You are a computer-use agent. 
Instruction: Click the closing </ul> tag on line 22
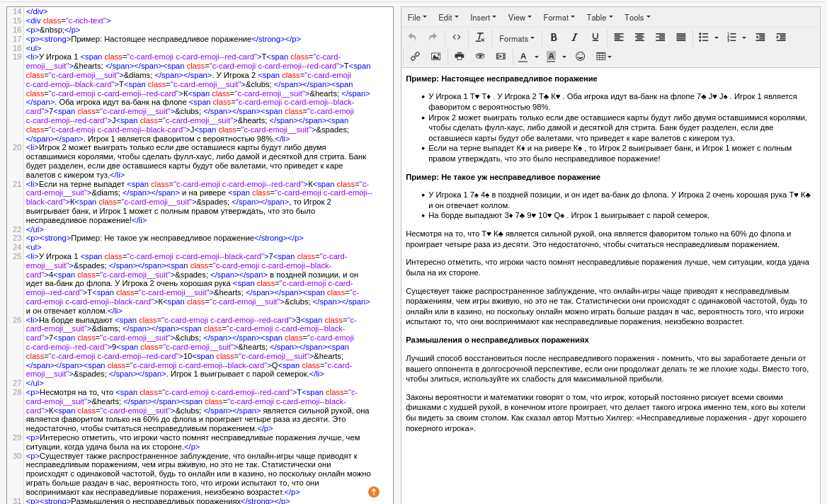tap(35, 229)
